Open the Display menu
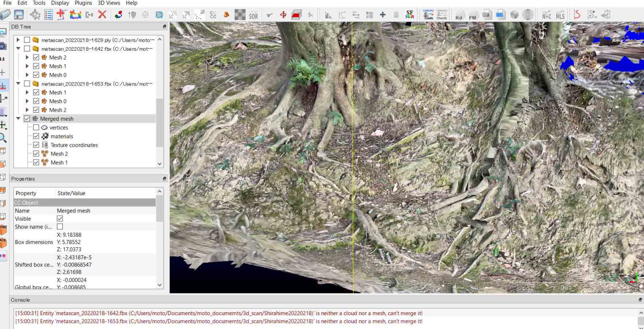 tap(60, 3)
